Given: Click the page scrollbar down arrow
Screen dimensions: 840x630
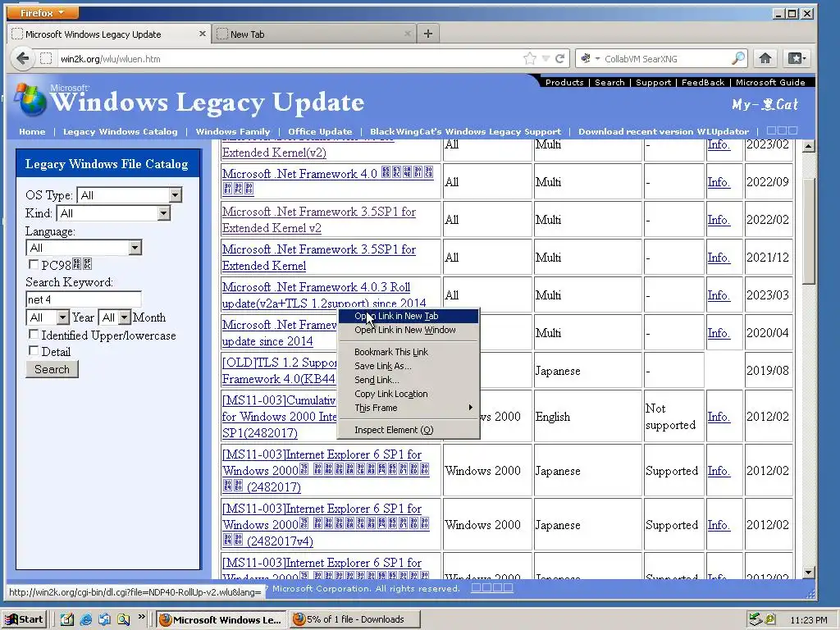Looking at the screenshot, I should (x=808, y=572).
